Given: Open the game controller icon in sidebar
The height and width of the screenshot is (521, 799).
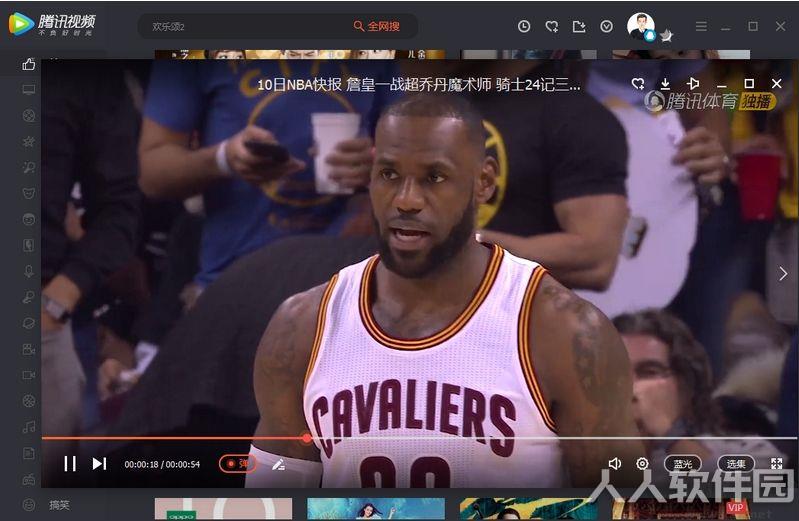Looking at the screenshot, I should click(x=29, y=479).
